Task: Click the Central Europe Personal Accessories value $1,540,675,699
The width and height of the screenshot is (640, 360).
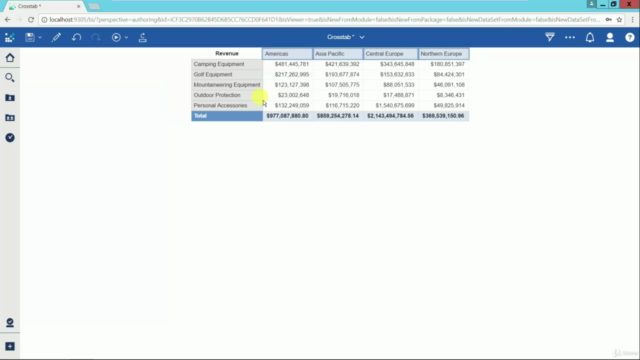Action: point(395,105)
